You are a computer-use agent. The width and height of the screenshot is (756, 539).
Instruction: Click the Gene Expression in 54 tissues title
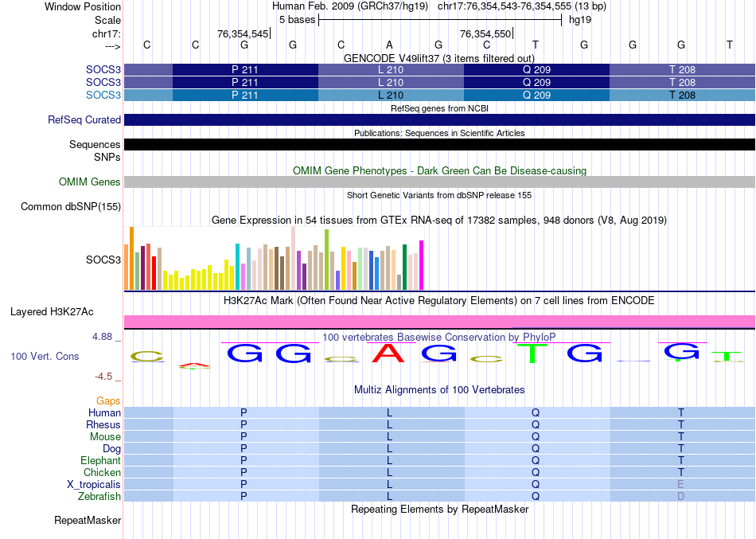pos(439,220)
